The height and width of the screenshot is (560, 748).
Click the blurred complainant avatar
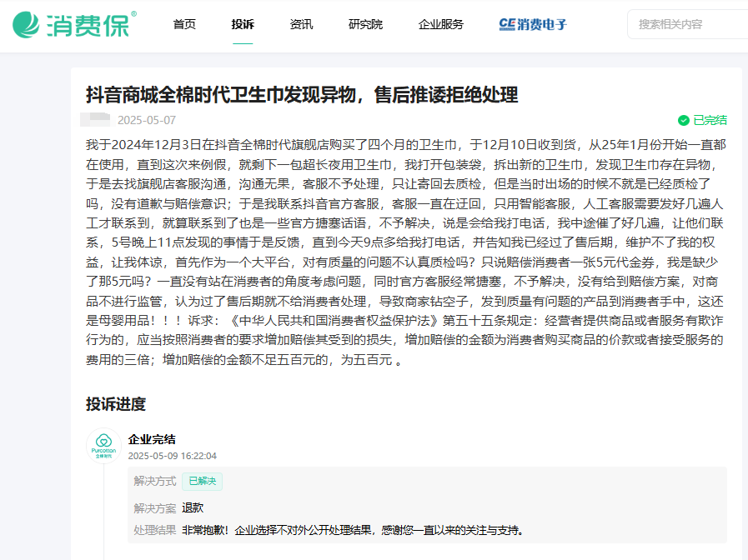pos(95,120)
